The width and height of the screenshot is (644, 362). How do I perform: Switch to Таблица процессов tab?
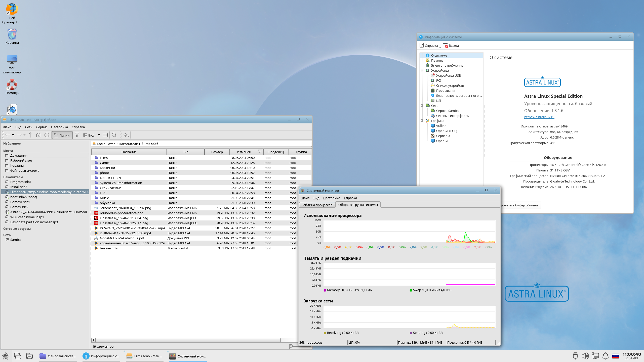click(x=317, y=205)
